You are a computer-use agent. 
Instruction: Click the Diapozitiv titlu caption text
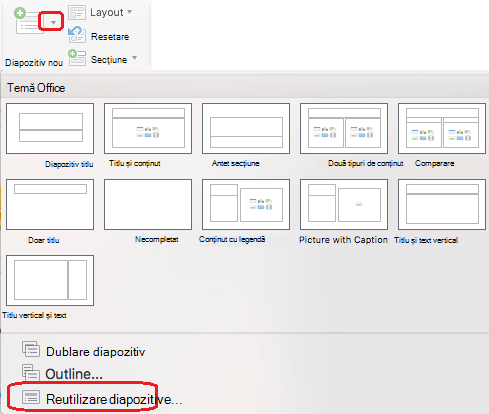pyautogui.click(x=69, y=164)
